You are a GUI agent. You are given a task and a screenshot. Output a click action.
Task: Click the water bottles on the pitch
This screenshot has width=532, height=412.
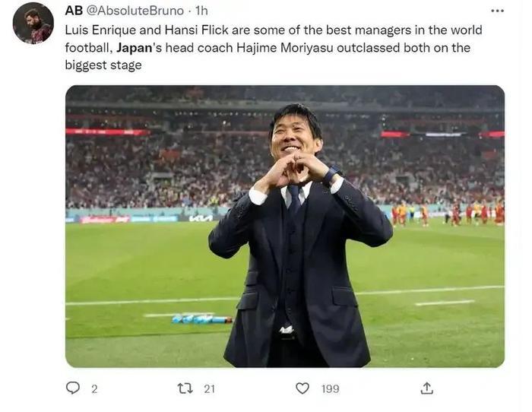[x=201, y=319]
